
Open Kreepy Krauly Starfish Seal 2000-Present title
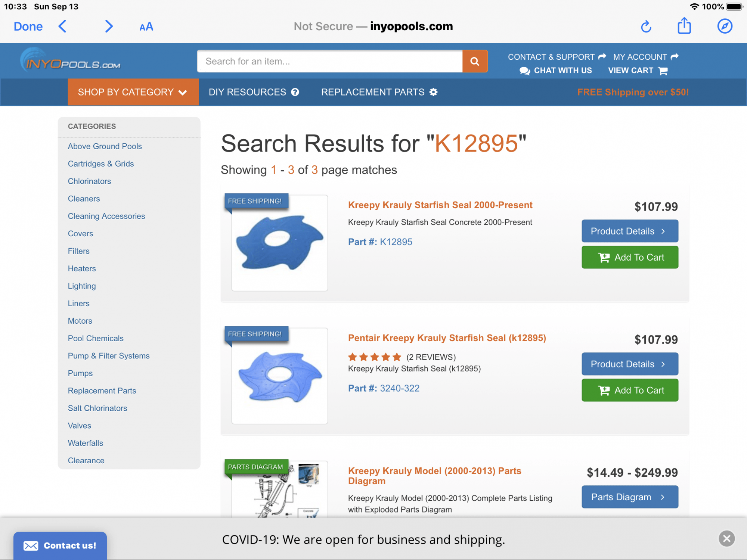pos(440,205)
